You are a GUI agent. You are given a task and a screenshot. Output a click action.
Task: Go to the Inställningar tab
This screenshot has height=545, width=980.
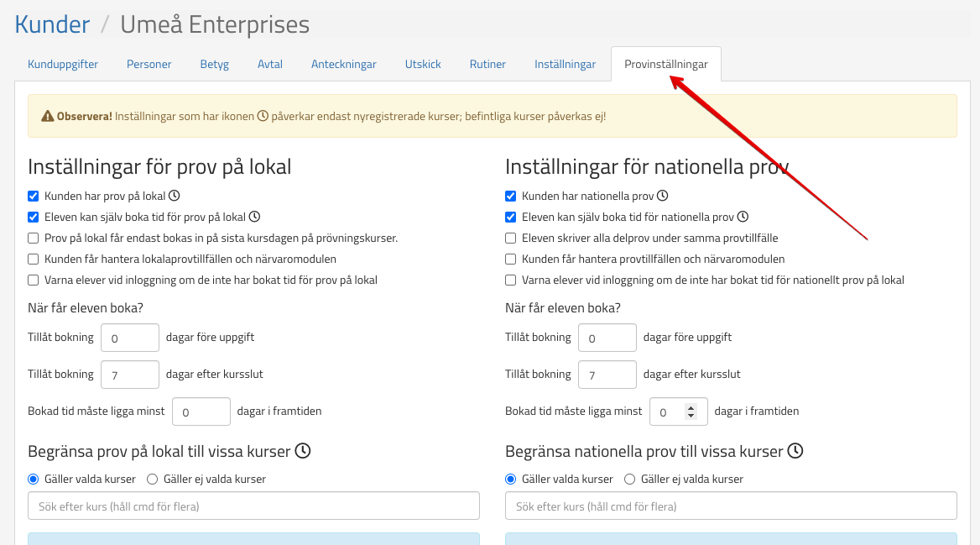pos(565,65)
